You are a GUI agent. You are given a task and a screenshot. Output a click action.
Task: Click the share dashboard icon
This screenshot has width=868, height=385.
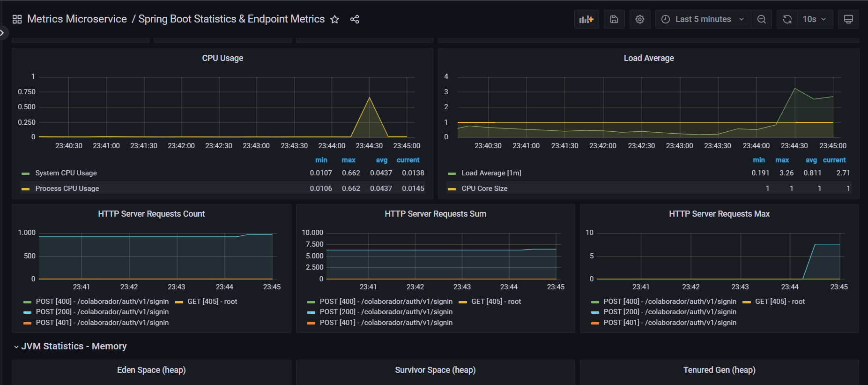click(355, 19)
